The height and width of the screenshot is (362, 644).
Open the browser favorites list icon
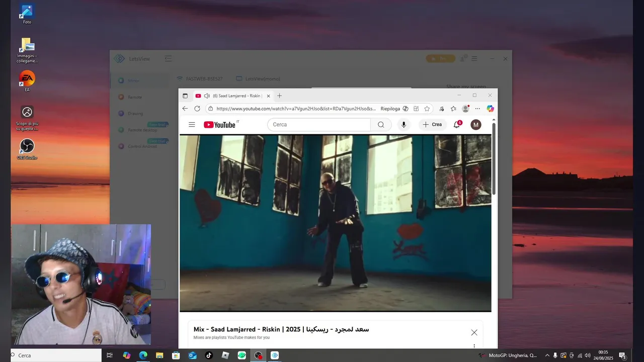(453, 109)
